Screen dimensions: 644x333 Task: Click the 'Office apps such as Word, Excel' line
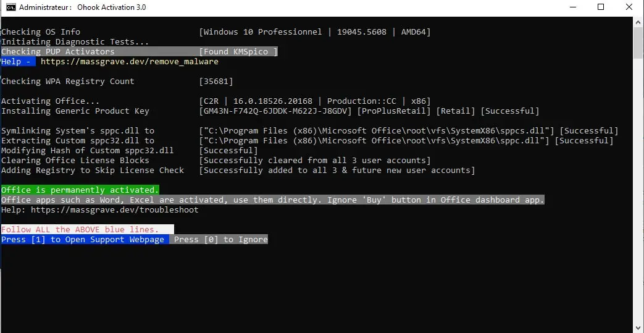(273, 200)
